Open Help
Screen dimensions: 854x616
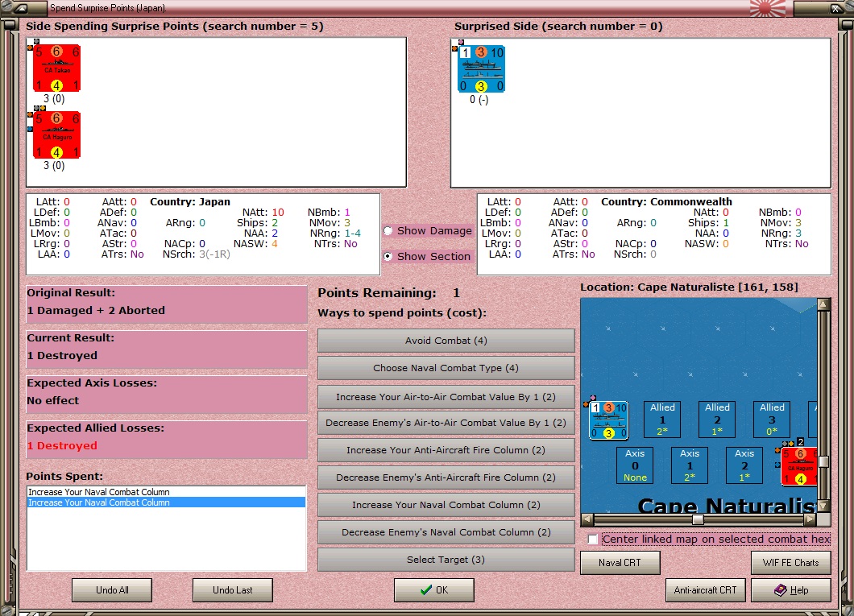791,590
